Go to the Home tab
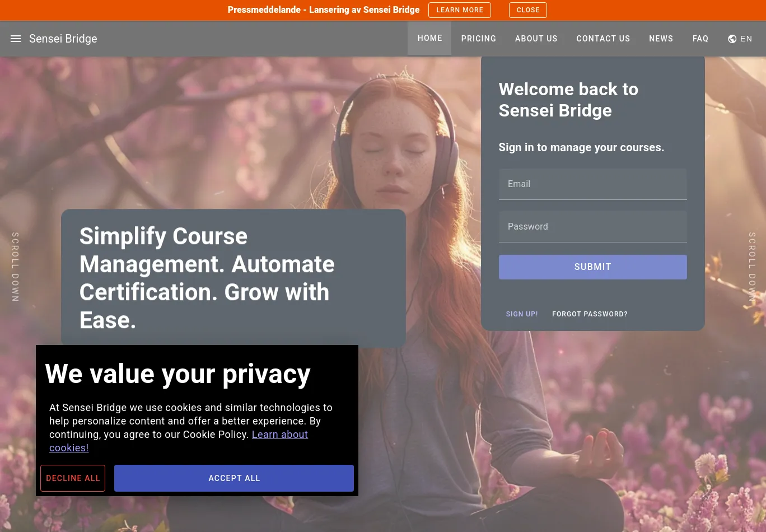 (429, 38)
